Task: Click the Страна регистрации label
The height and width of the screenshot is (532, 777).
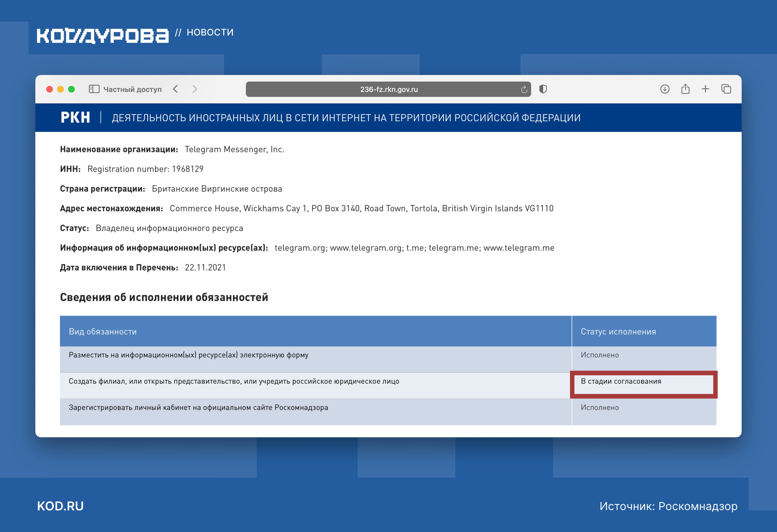Action: (103, 189)
